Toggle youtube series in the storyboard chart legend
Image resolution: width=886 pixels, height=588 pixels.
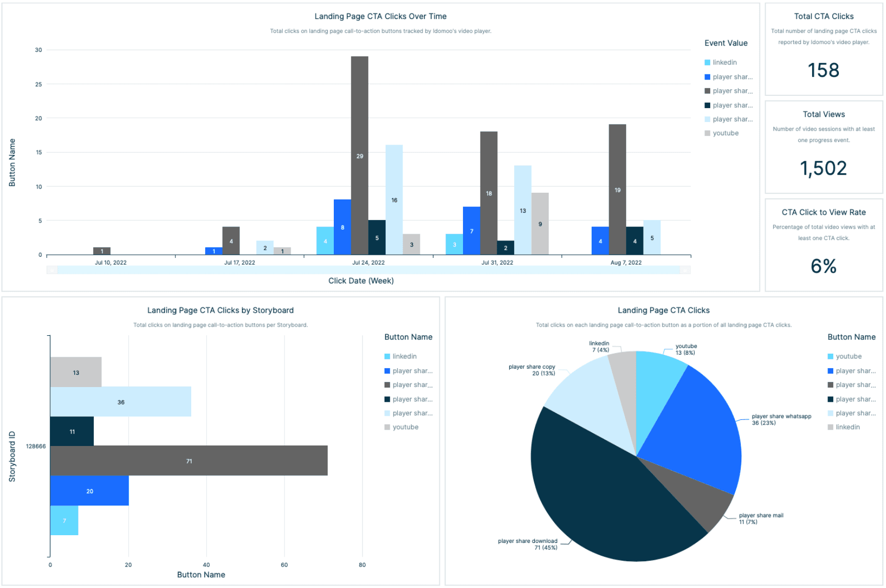pos(405,428)
